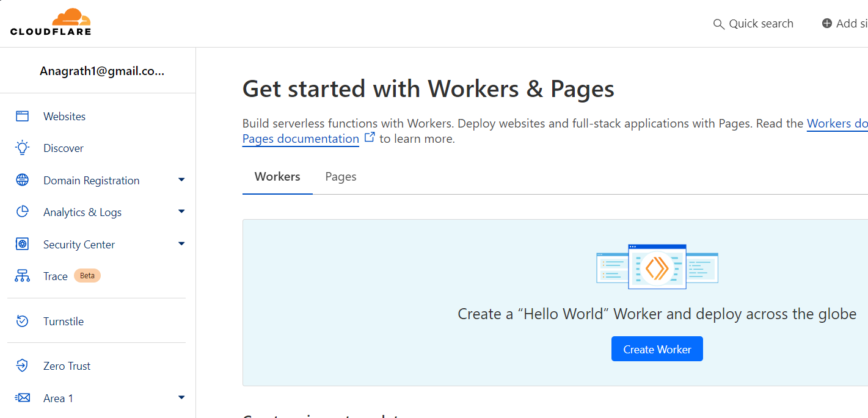
Task: Click the Websites browser-window icon
Action: pos(23,117)
